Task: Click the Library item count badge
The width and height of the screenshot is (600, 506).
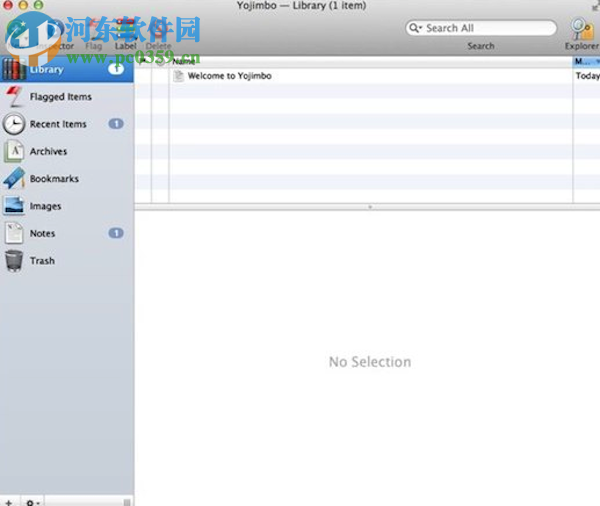Action: 116,69
